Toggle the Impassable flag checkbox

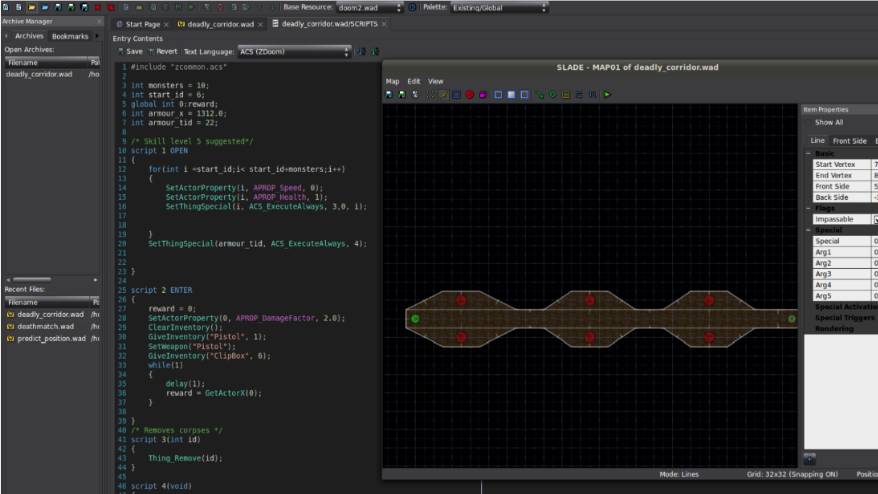(876, 219)
